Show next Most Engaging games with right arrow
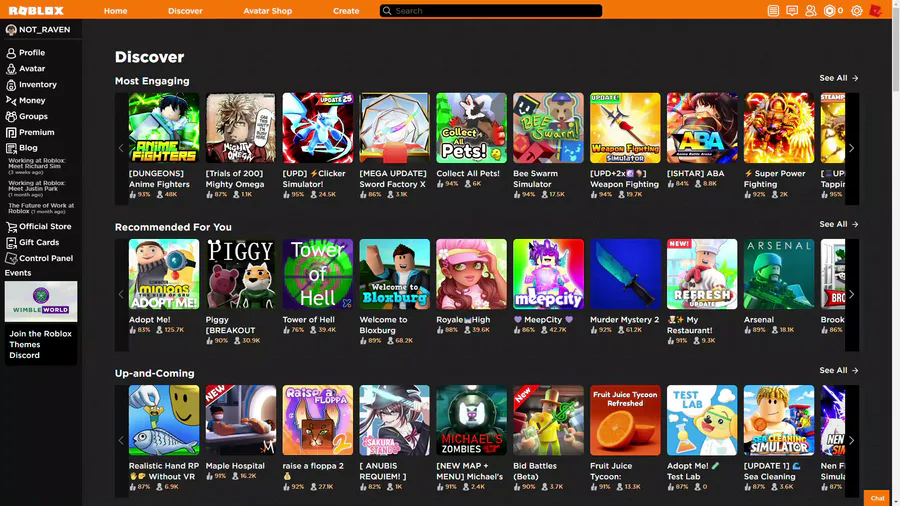 852,149
